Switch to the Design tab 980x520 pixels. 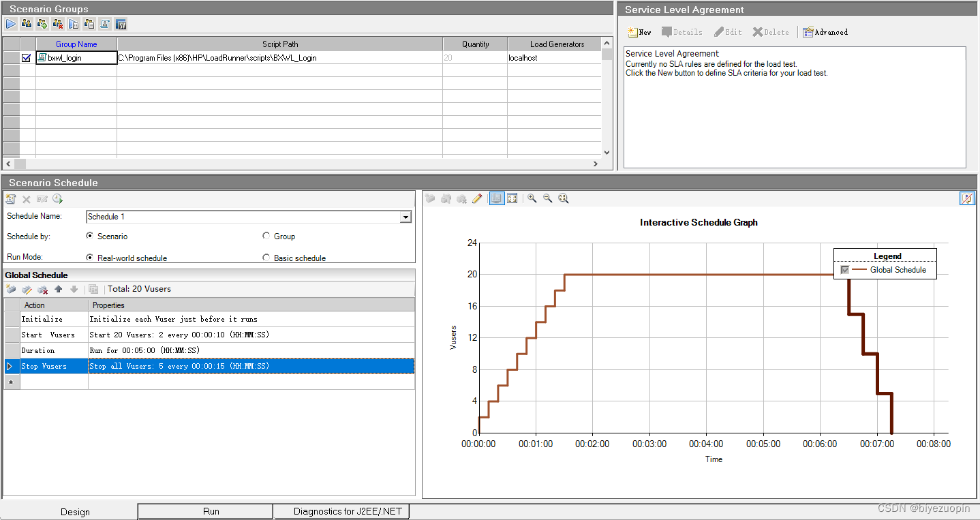(75, 512)
